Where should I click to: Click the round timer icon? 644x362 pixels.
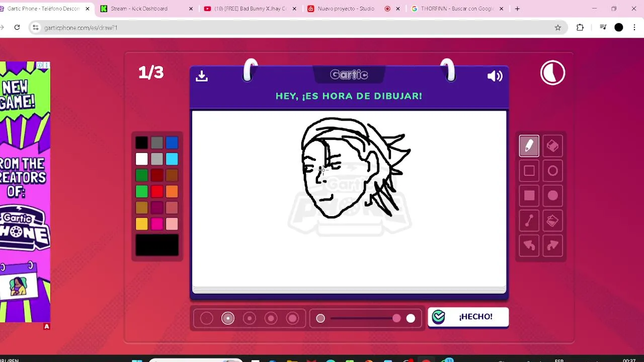pos(552,73)
